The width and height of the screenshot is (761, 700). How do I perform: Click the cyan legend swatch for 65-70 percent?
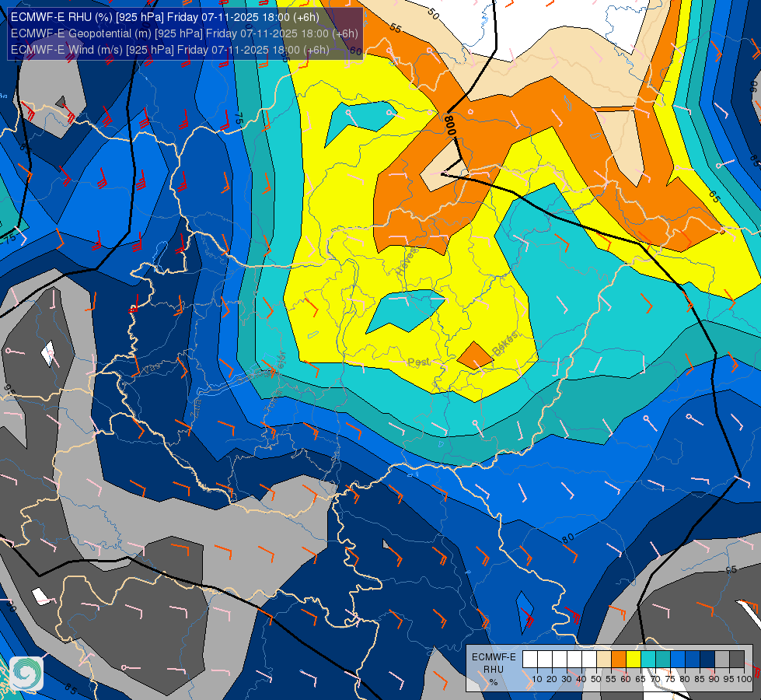point(648,659)
